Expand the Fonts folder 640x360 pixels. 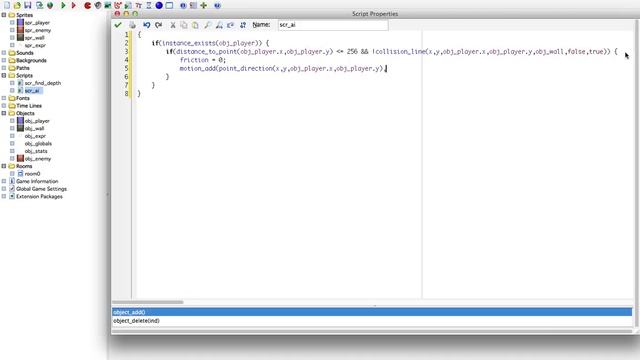pyautogui.click(x=4, y=98)
